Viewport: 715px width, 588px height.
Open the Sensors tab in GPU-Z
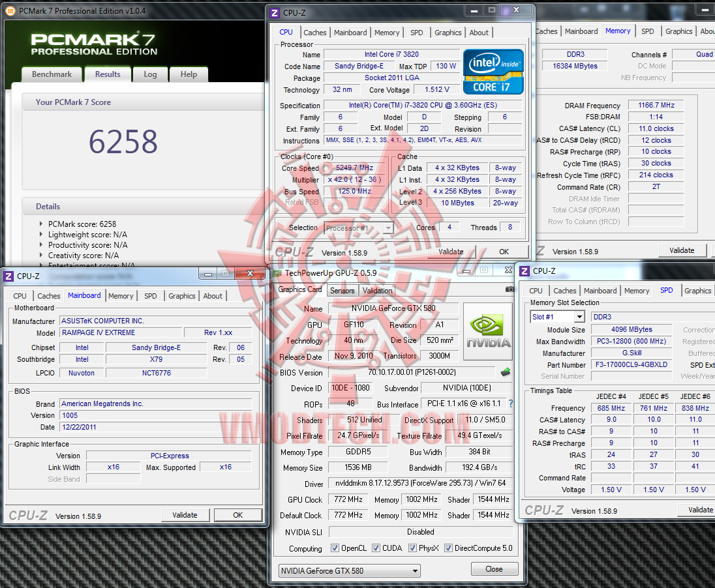click(x=342, y=290)
